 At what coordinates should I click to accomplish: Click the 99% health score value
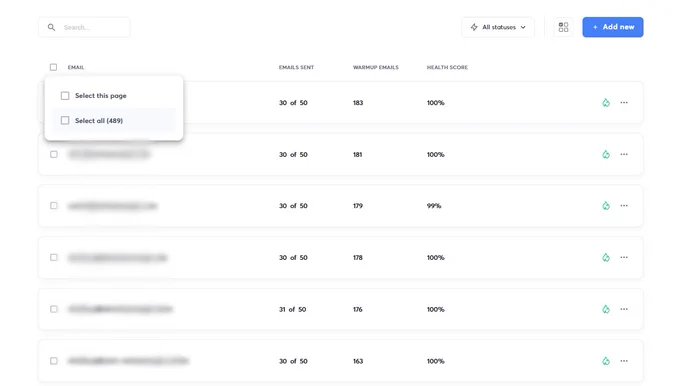click(434, 206)
